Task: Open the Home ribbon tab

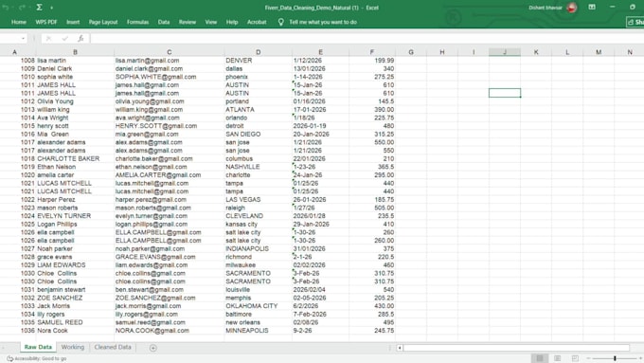Action: (19, 22)
